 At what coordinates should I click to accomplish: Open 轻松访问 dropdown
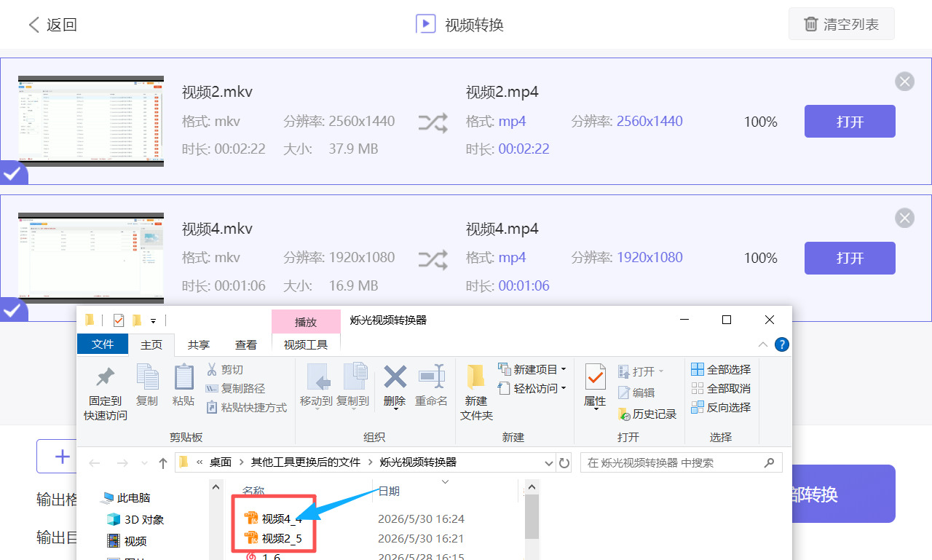click(x=532, y=389)
